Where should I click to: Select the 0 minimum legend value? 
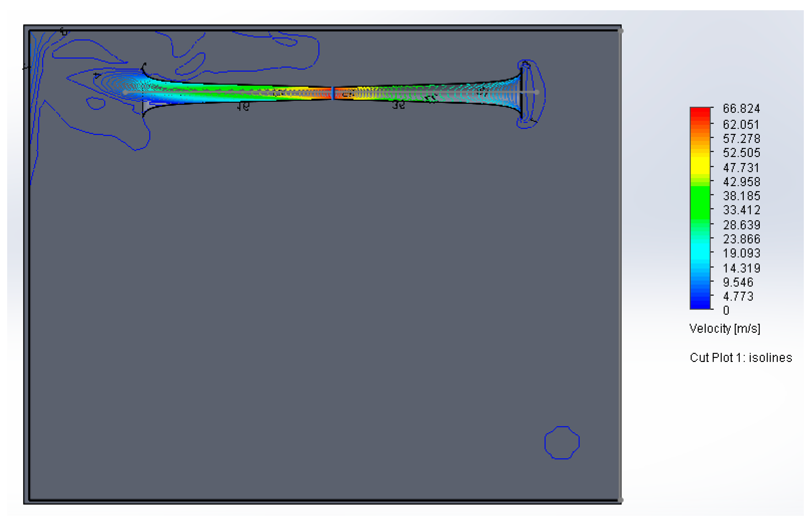[726, 310]
